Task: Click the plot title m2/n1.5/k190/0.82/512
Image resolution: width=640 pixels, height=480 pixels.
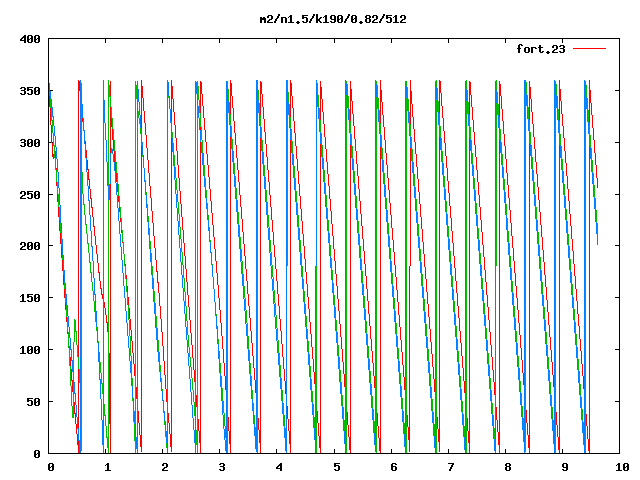Action: pyautogui.click(x=333, y=19)
